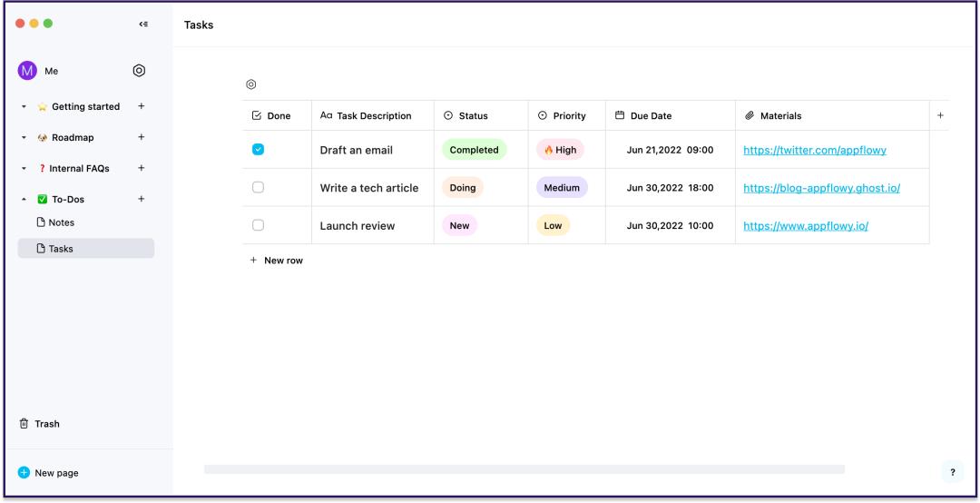Select the Medium priority tag
Screen dimensions: 980x503
pyautogui.click(x=562, y=188)
